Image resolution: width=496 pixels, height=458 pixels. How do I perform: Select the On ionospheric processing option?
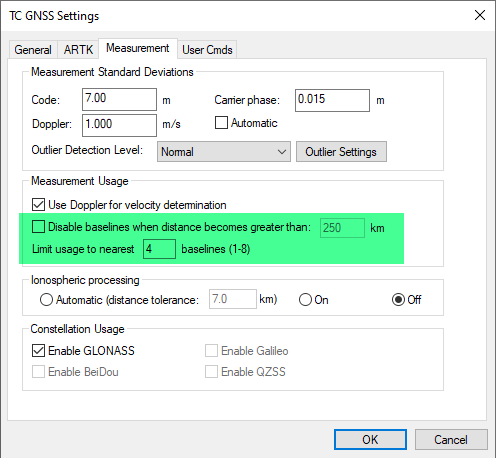[305, 300]
